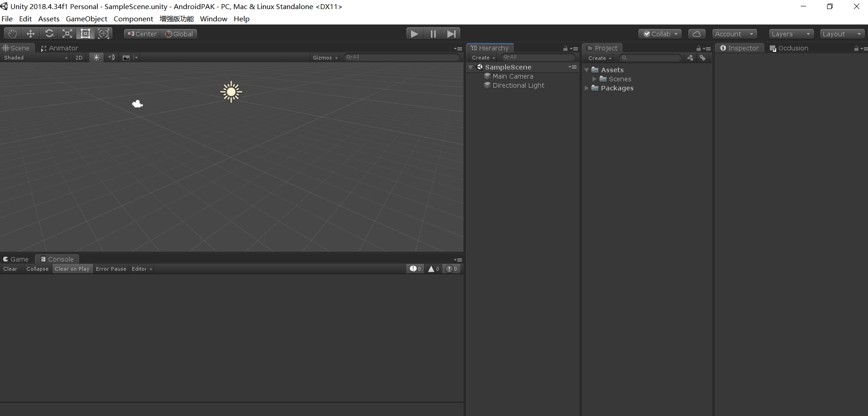
Task: Open the Layout dropdown
Action: pyautogui.click(x=842, y=34)
